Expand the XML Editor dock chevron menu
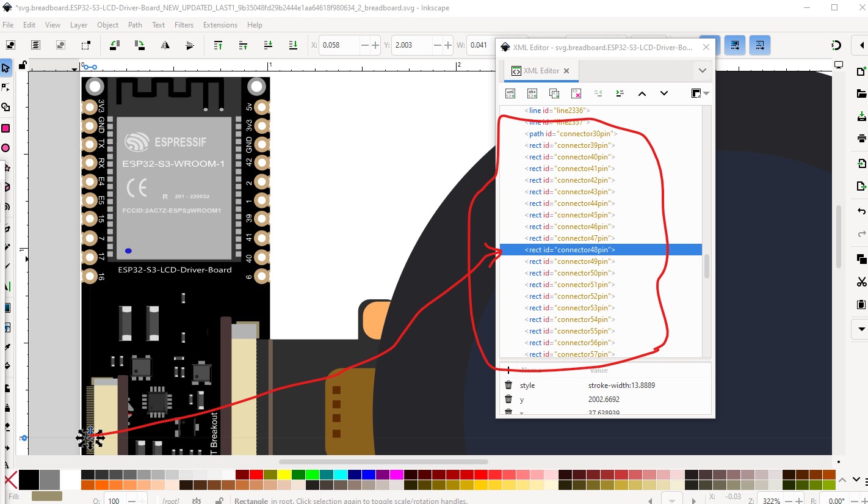Screen dimensions: 868x504 point(702,71)
